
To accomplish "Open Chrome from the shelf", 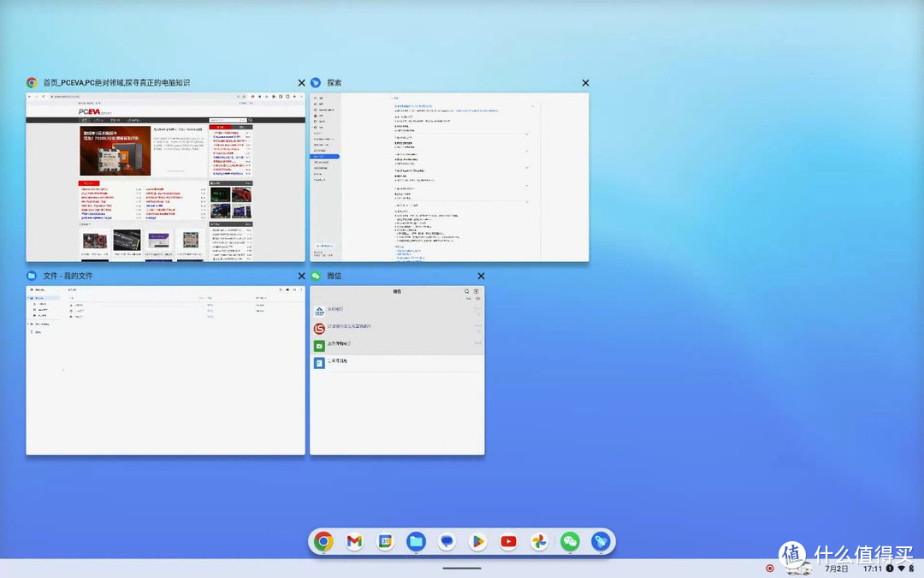I will click(x=323, y=541).
